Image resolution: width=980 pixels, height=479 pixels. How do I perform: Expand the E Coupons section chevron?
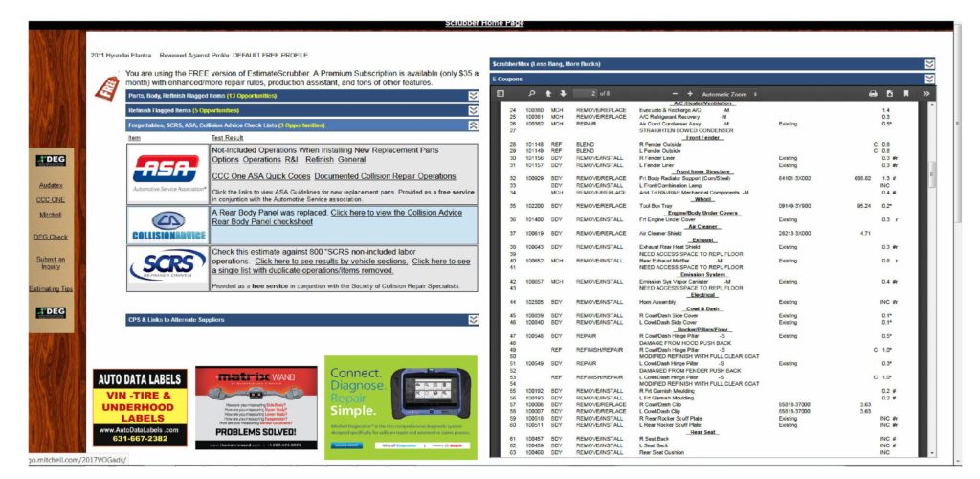(x=929, y=79)
